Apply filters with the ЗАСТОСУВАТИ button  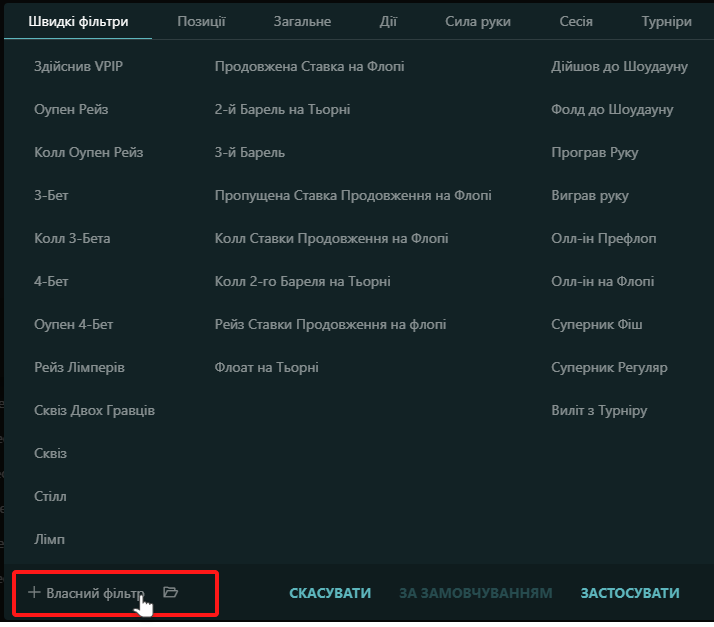click(x=630, y=593)
